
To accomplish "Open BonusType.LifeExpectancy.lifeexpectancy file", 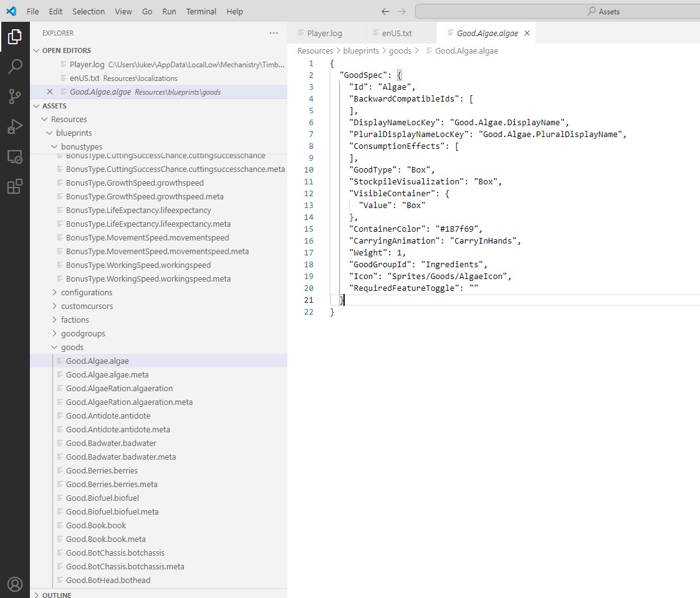I will [138, 210].
